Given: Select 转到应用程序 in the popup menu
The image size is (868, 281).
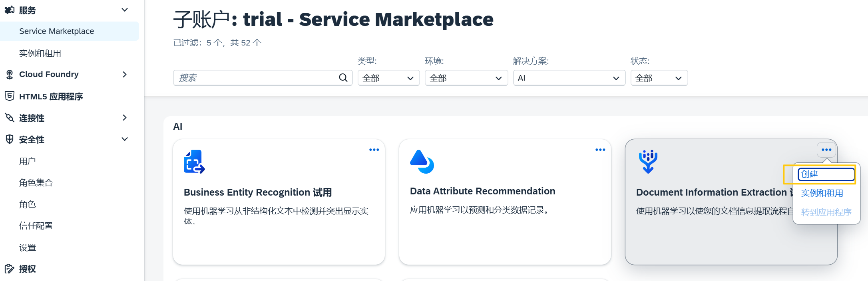Looking at the screenshot, I should (x=826, y=212).
